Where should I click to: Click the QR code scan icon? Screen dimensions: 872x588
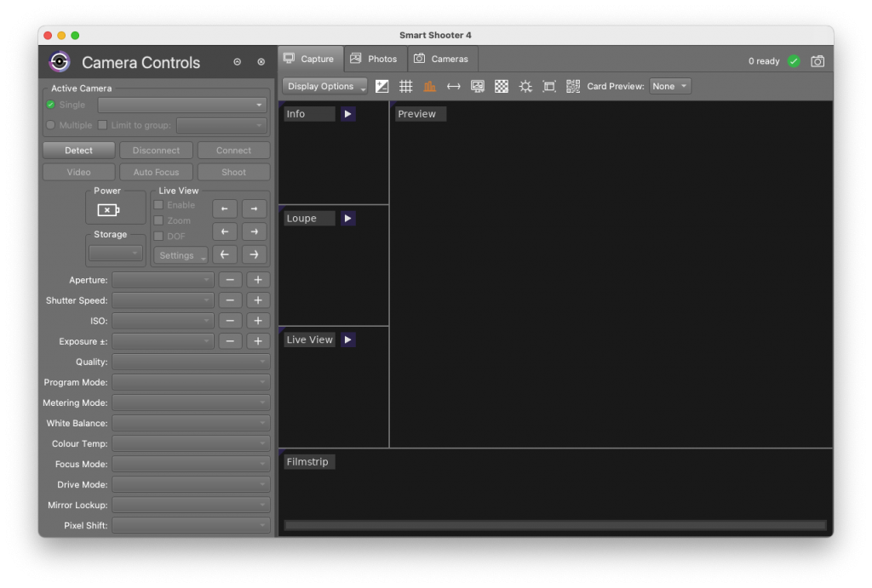point(573,86)
